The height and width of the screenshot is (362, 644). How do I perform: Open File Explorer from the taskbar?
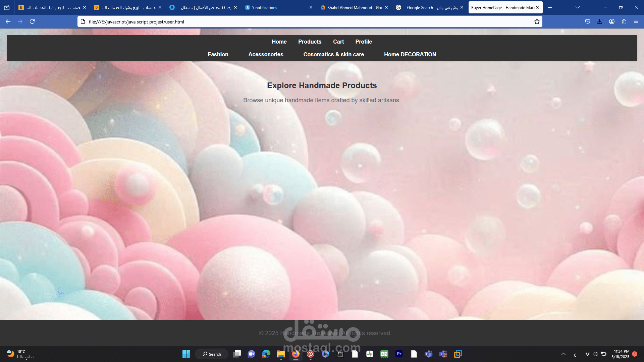click(x=281, y=354)
